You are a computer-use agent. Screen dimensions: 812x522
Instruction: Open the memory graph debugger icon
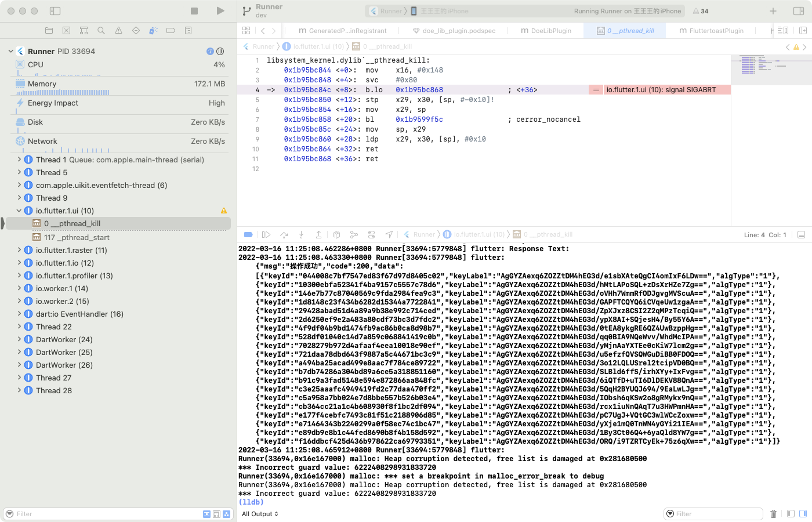[354, 234]
